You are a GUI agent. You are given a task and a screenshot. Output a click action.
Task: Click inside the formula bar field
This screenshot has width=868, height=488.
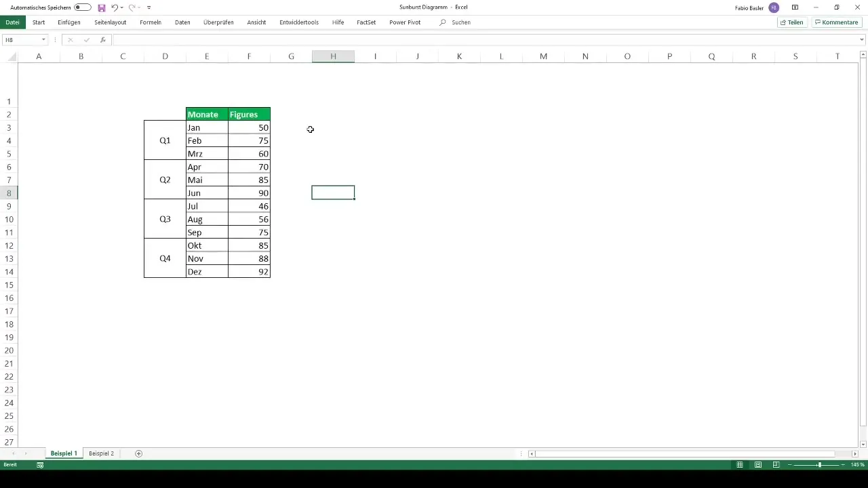485,40
